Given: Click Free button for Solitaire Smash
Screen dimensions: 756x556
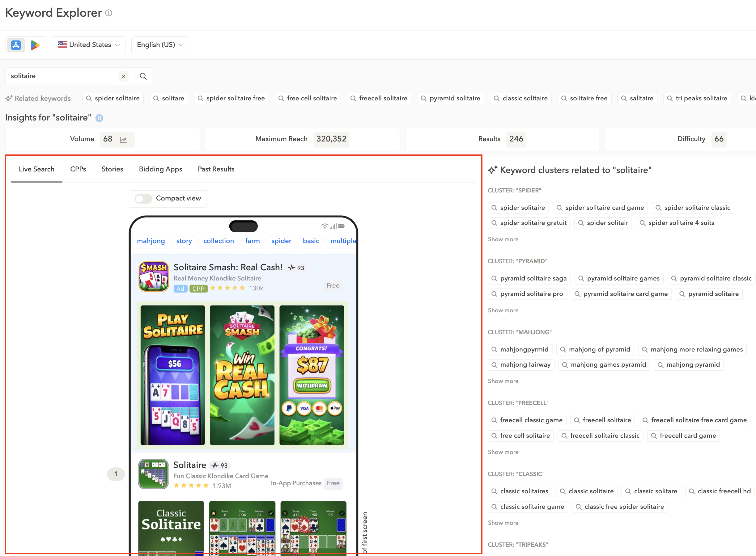Looking at the screenshot, I should [333, 286].
